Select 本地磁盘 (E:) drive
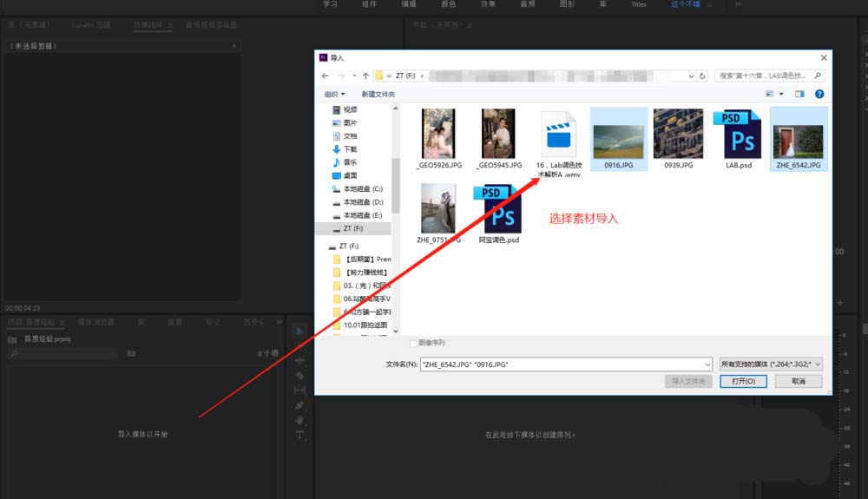This screenshot has width=868, height=499. tap(357, 216)
